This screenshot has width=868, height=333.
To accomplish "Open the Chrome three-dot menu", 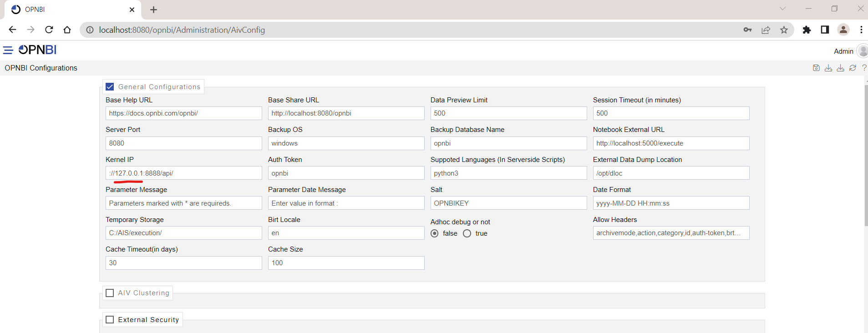I will click(x=861, y=30).
